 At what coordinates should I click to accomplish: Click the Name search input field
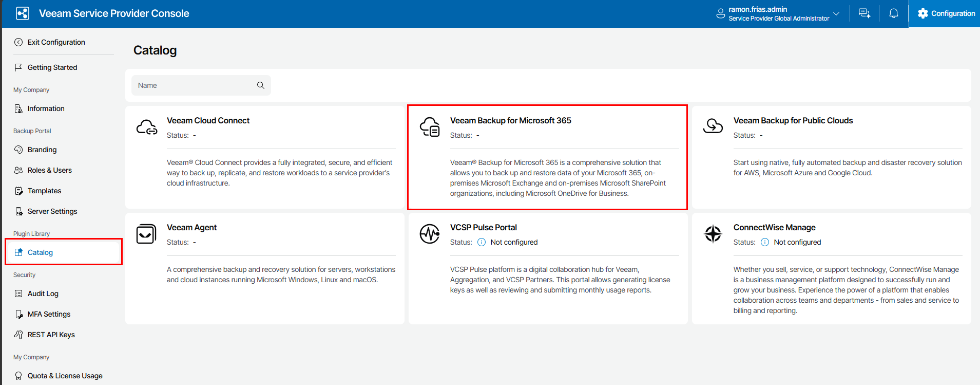201,85
